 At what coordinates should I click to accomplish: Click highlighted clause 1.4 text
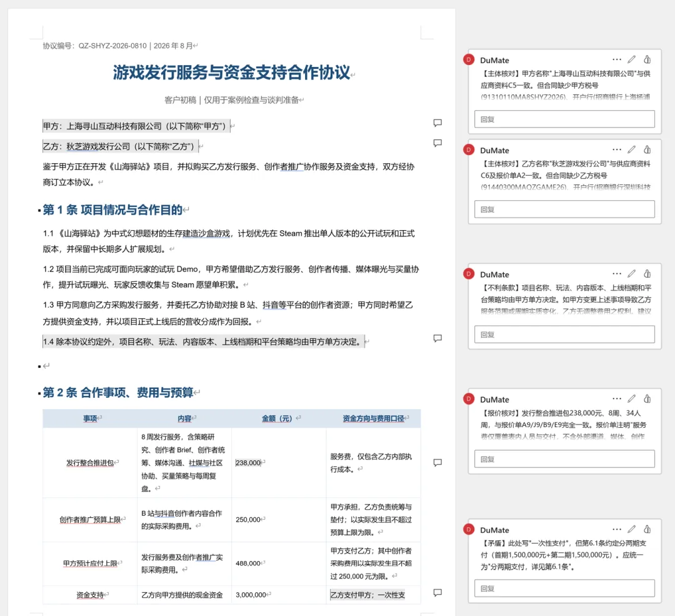click(x=203, y=341)
